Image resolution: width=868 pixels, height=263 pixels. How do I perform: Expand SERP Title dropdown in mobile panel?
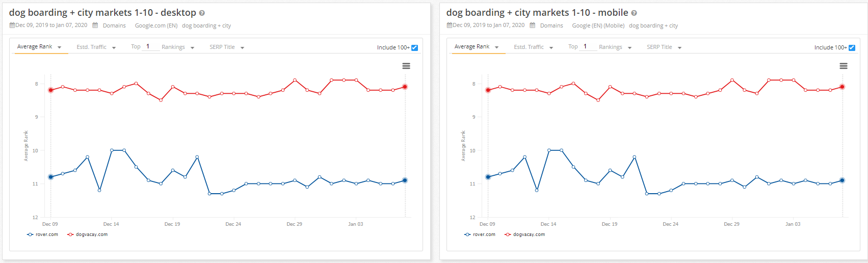click(x=679, y=48)
